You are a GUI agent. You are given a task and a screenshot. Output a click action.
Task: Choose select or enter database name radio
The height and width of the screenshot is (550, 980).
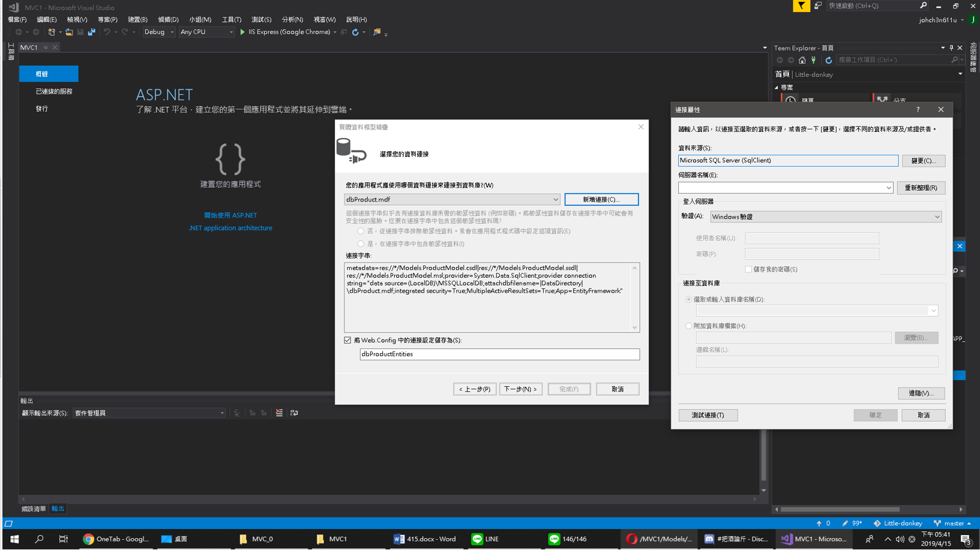click(688, 299)
